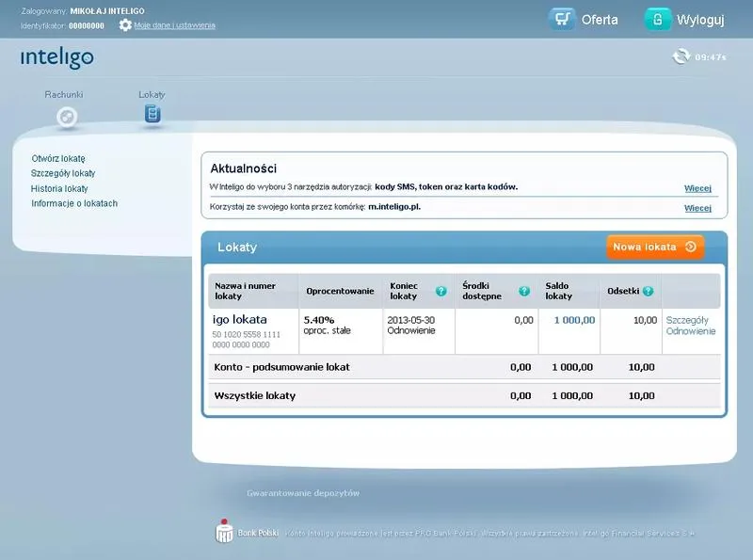Click help icon next to Odsetki
Image resolution: width=753 pixels, height=560 pixels.
648,291
